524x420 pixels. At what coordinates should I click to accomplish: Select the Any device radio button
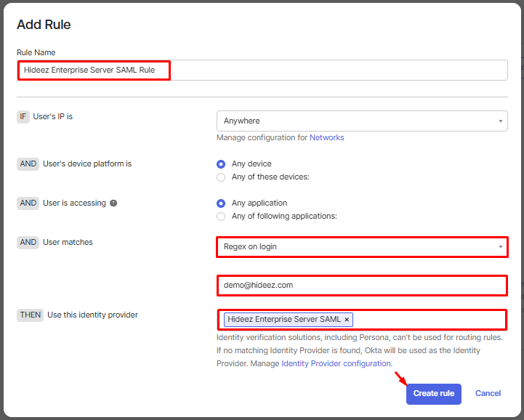point(221,164)
